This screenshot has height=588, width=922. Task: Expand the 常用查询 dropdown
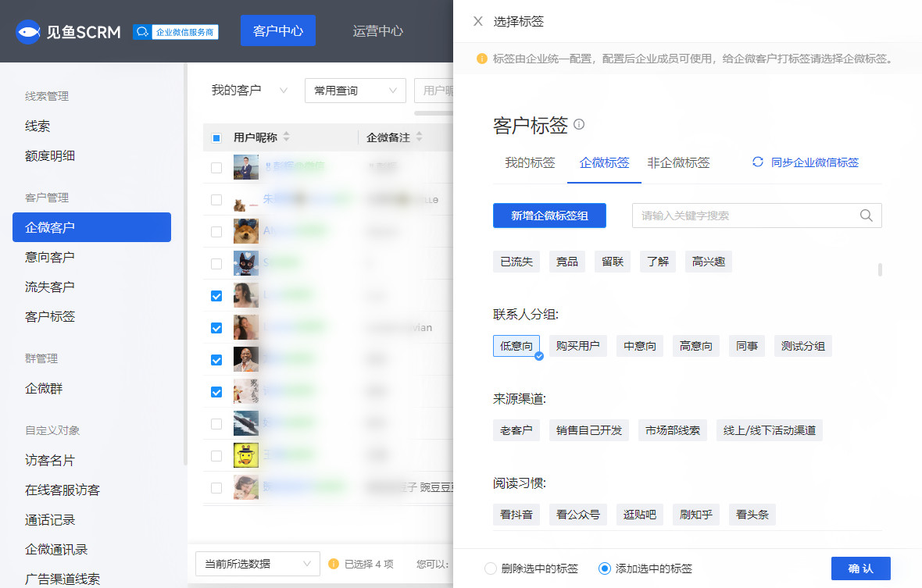(356, 91)
